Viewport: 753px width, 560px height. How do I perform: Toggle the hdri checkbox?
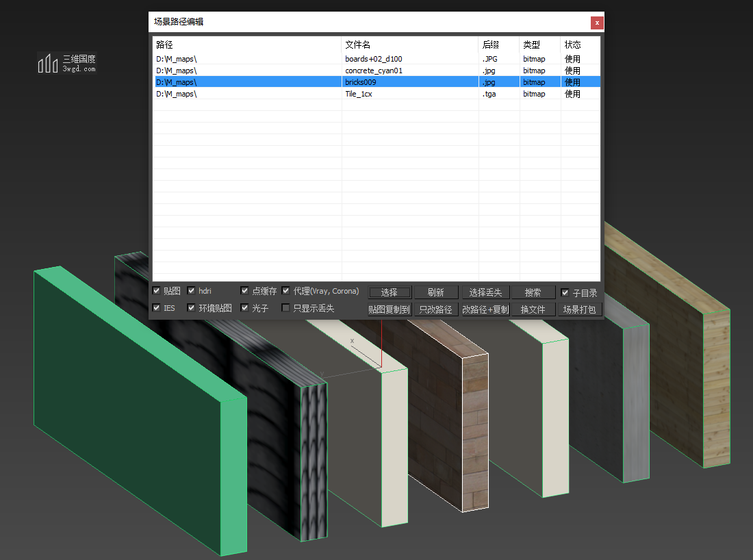click(192, 291)
